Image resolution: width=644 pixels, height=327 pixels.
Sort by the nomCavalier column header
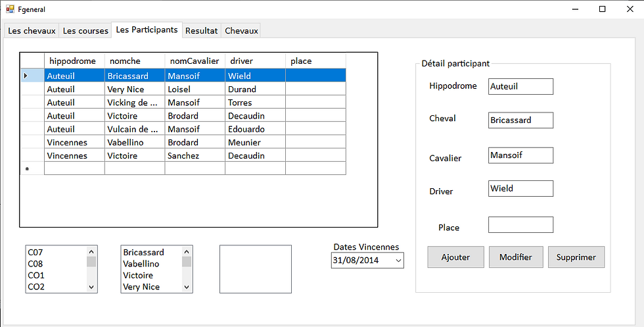click(195, 61)
